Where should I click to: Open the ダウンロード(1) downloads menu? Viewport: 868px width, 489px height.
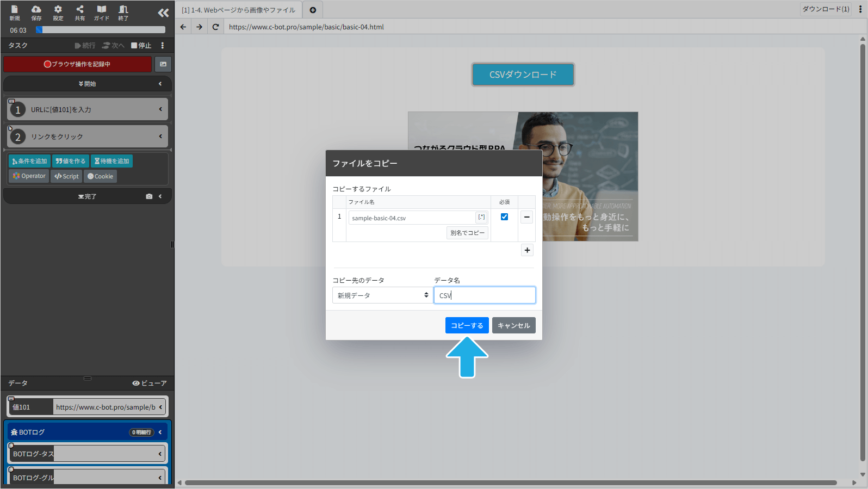coord(826,9)
